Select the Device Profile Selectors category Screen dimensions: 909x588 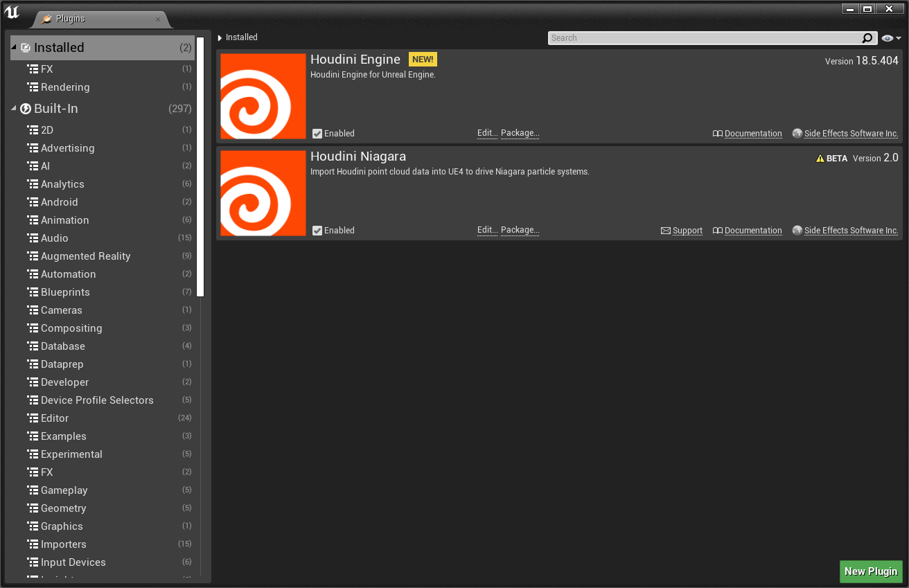(103, 400)
